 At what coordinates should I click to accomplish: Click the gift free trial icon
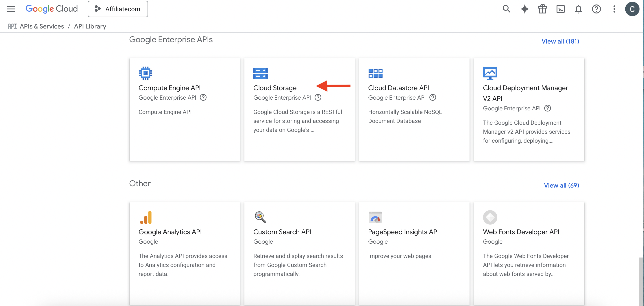(542, 9)
